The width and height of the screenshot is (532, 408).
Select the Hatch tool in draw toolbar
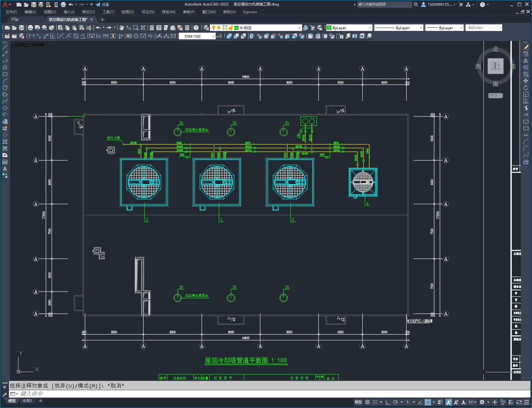(5, 142)
